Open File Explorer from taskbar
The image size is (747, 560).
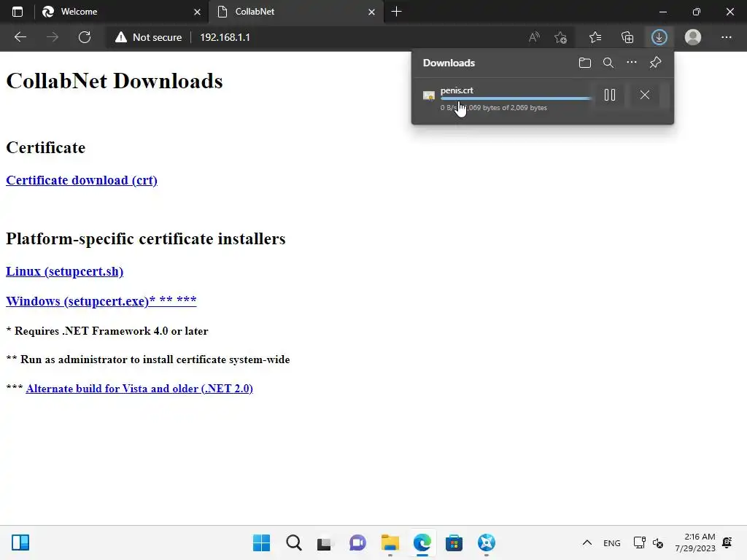tap(390, 542)
